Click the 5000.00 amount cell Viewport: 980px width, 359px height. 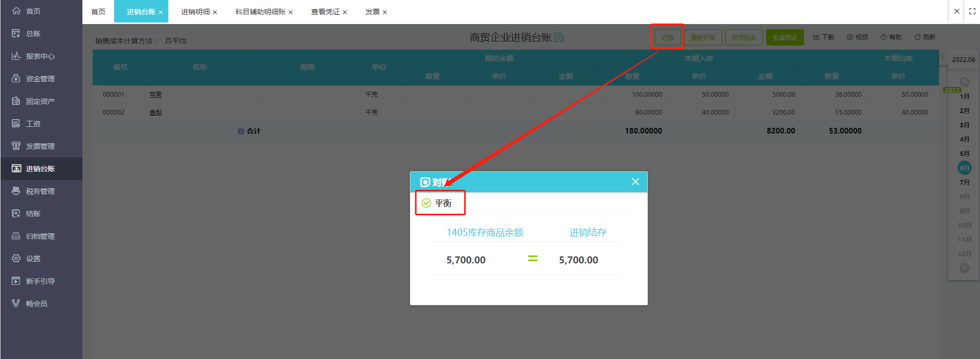[x=783, y=95]
